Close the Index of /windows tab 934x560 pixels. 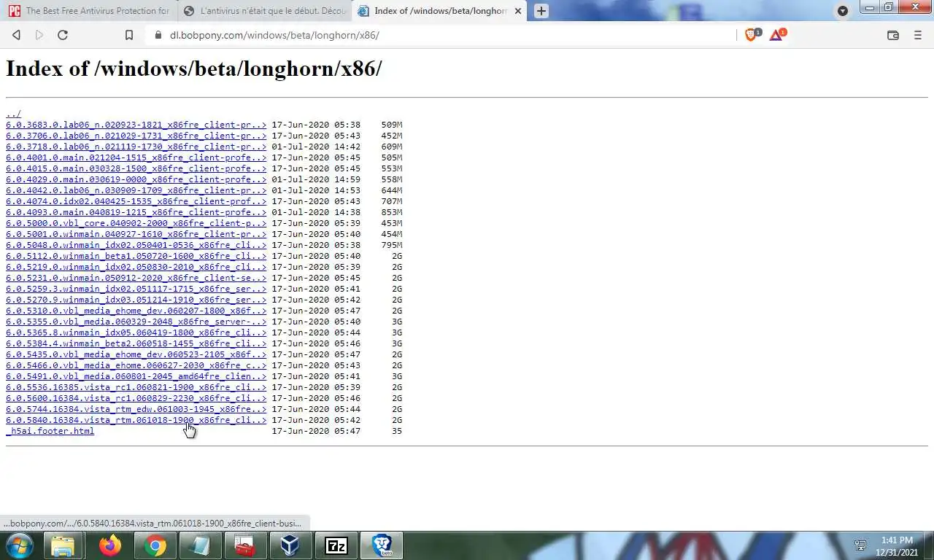click(518, 11)
